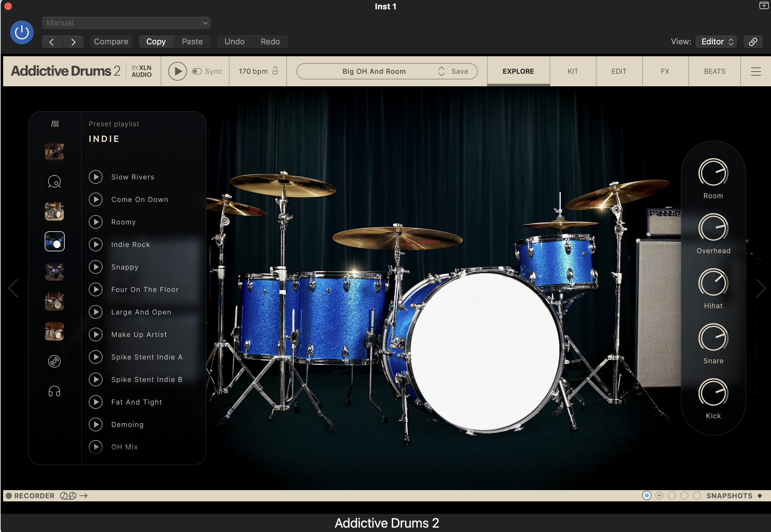The image size is (771, 532).
Task: Switch to the KIT tab
Action: [573, 71]
